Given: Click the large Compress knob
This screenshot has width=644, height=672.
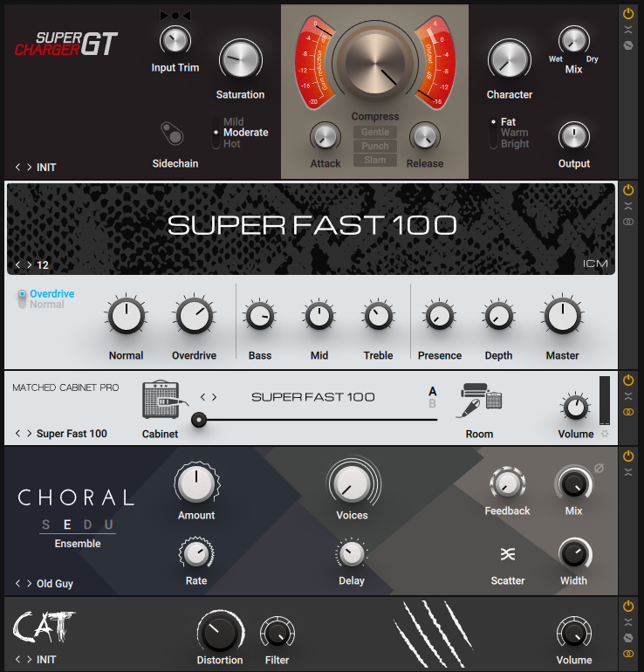Looking at the screenshot, I should click(x=375, y=65).
